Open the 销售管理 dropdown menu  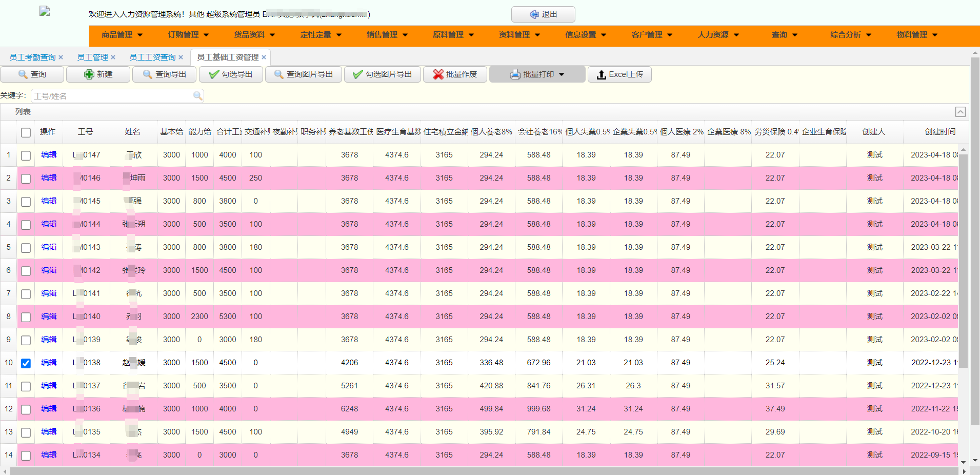tap(387, 35)
